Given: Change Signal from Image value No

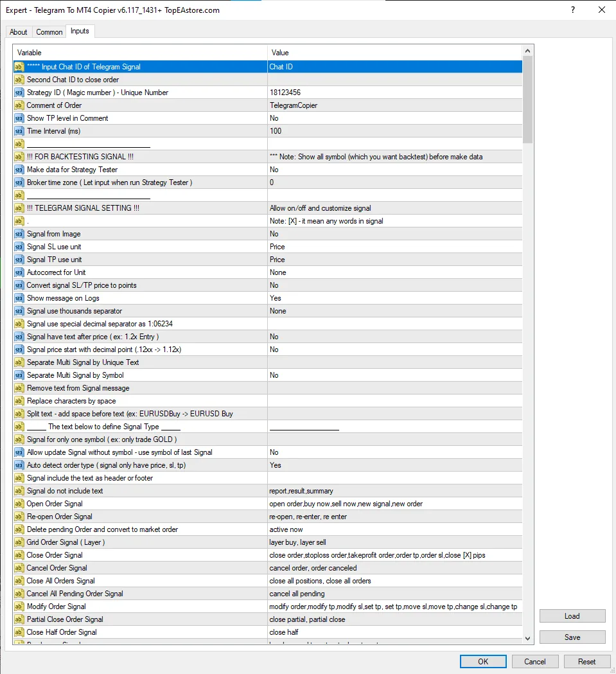Looking at the screenshot, I should 394,234.
